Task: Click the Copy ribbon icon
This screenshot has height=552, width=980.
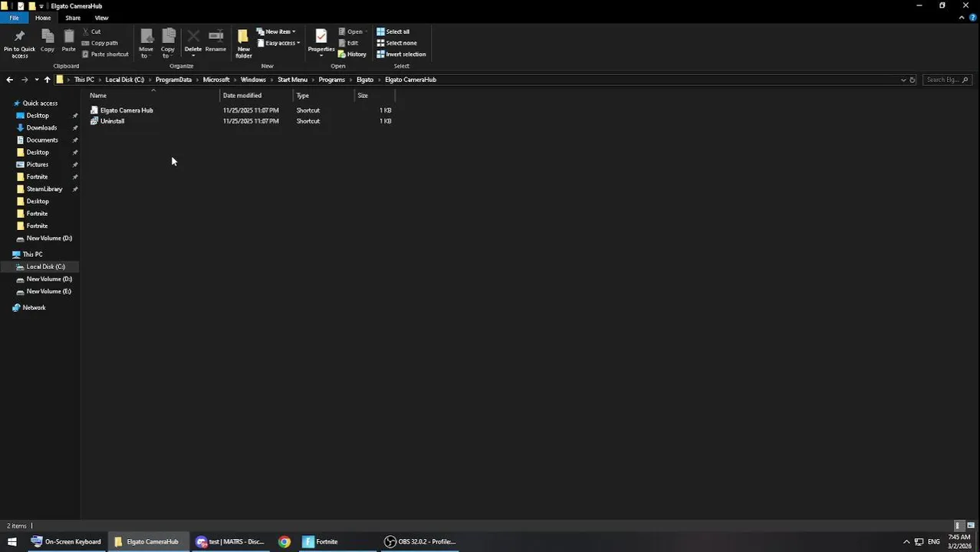Action: point(47,41)
